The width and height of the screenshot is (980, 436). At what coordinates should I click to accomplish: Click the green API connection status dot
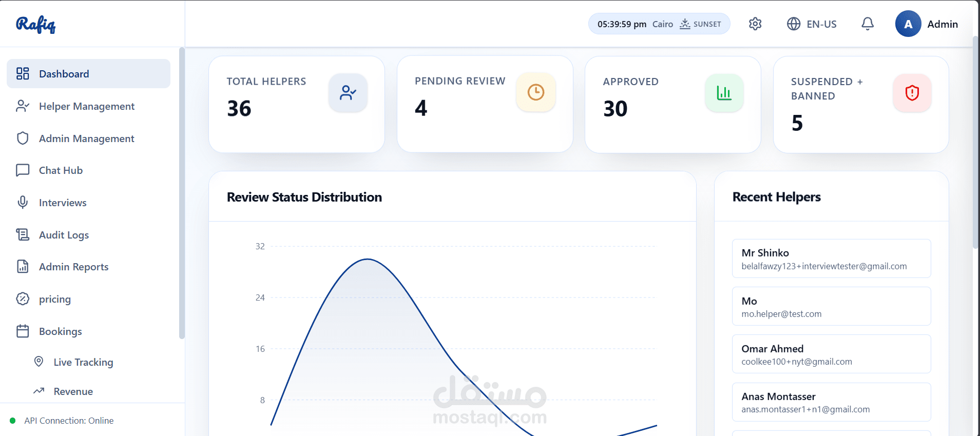point(13,421)
